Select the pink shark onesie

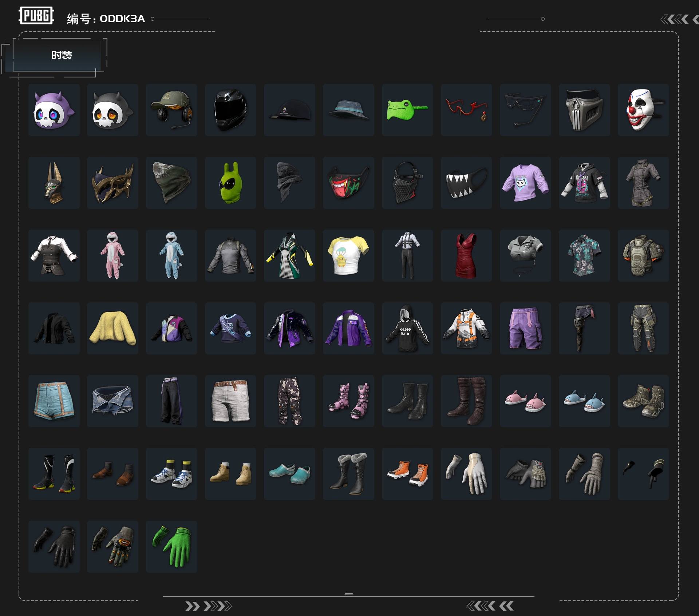coord(112,255)
